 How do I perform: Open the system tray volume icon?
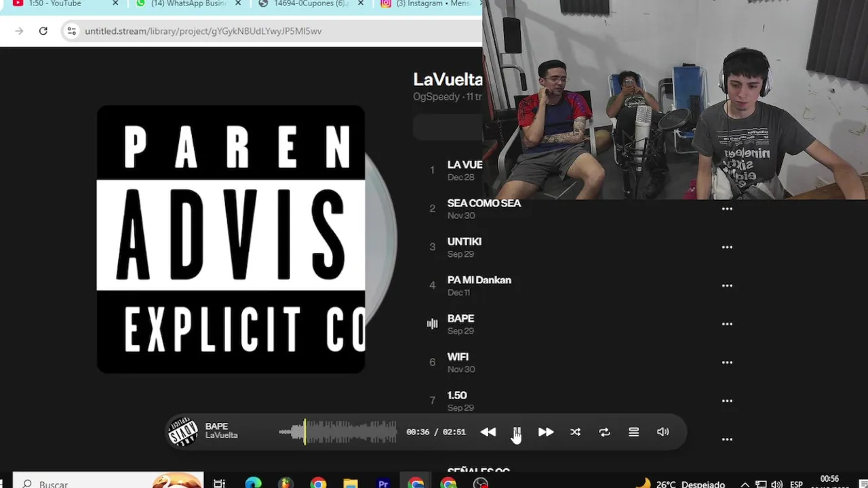pos(776,484)
